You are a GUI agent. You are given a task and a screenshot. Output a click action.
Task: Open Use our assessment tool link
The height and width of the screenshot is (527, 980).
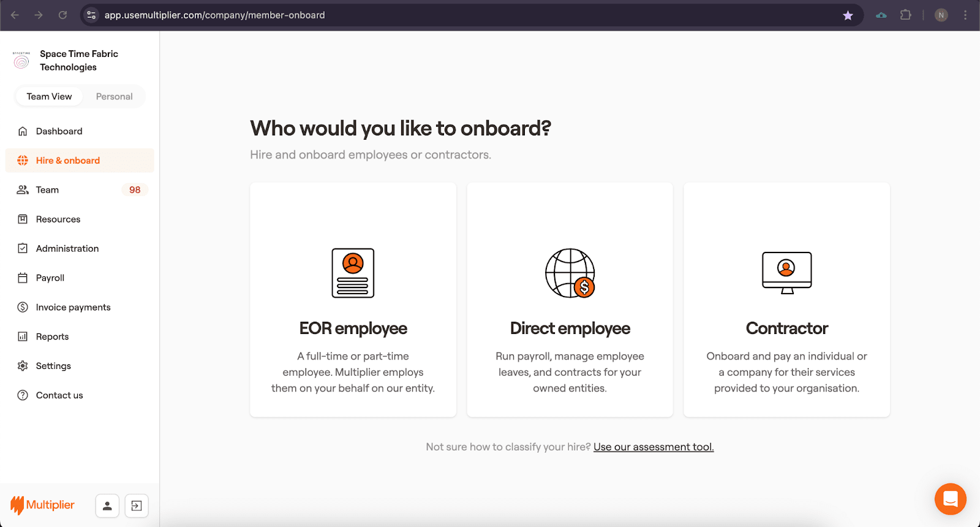pyautogui.click(x=654, y=447)
